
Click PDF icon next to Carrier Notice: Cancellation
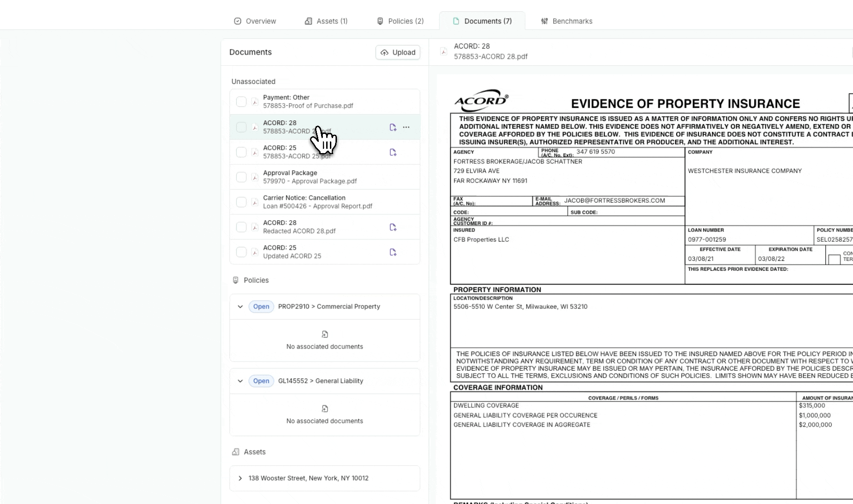tap(255, 202)
